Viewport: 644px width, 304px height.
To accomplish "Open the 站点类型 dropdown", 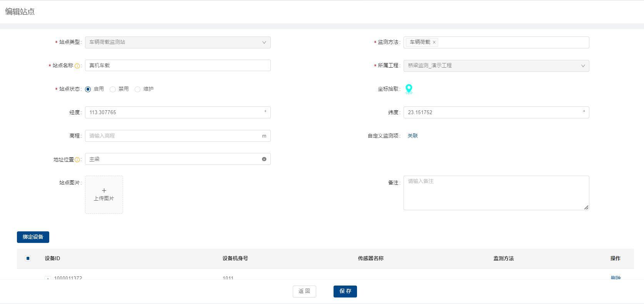I will pos(177,42).
